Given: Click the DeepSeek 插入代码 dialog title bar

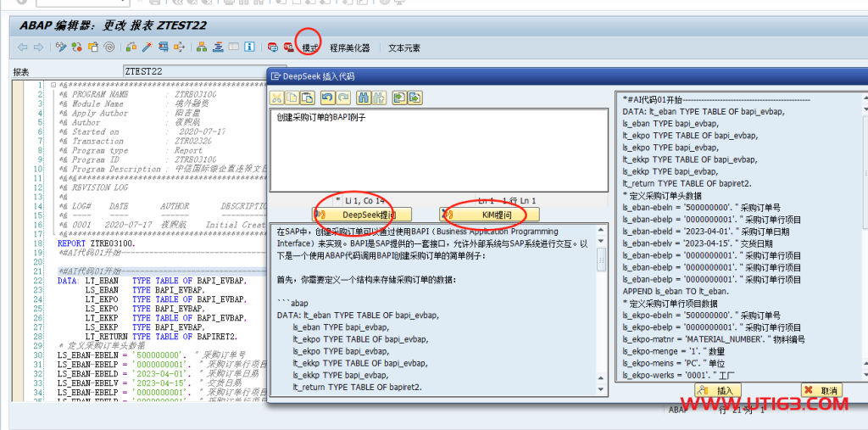Looking at the screenshot, I should 567,76.
